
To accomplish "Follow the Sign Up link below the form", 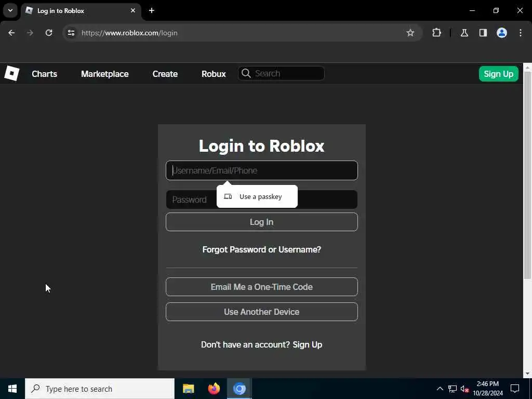I will [308, 345].
